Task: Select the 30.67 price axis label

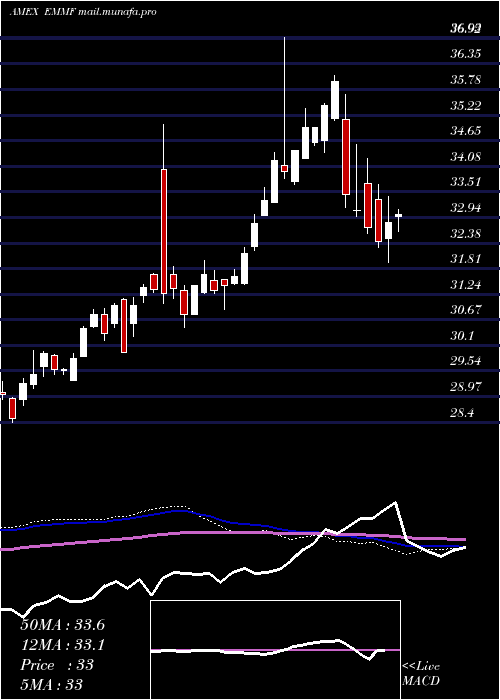Action: (466, 309)
